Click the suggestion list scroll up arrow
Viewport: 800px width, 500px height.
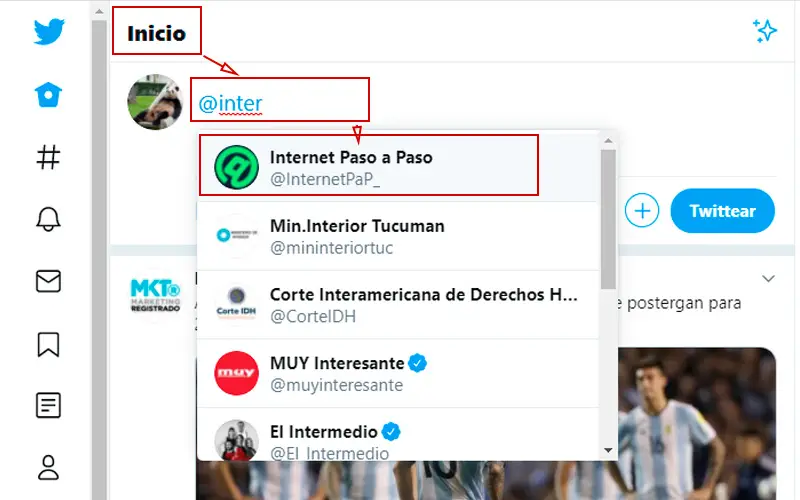pos(608,141)
